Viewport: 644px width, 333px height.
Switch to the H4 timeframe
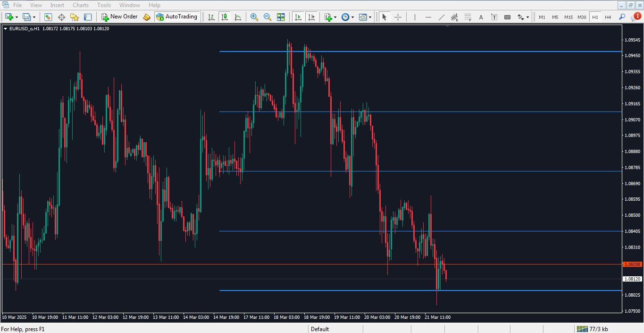pos(608,17)
